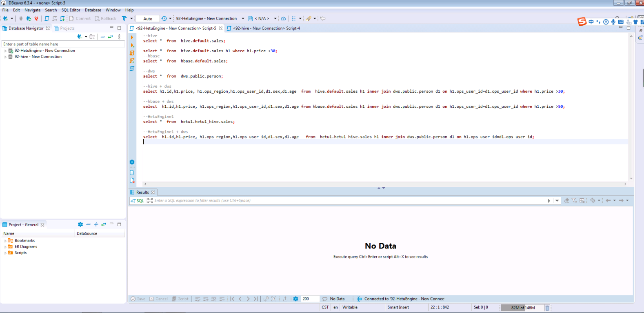Click the 82M of 148M memory bar
This screenshot has height=313, width=644.
click(x=523, y=308)
